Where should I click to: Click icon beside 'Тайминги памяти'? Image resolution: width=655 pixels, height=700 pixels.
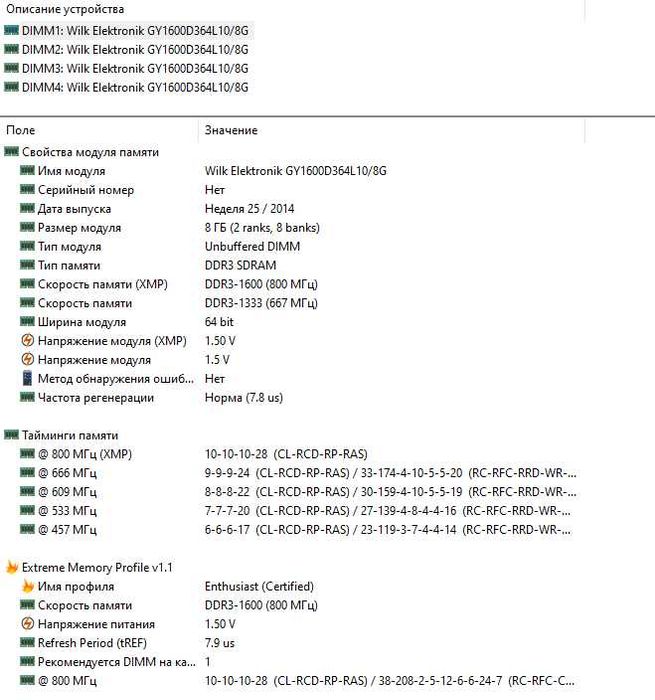pyautogui.click(x=11, y=434)
